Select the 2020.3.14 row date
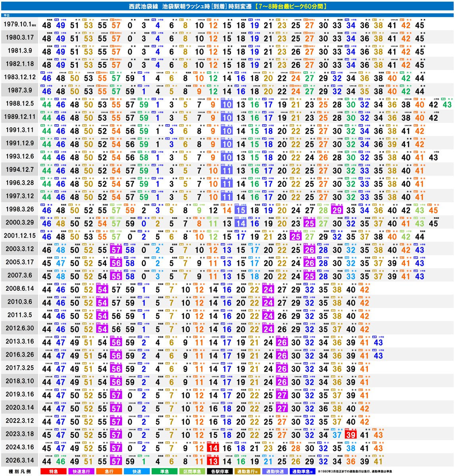 pos(19,407)
